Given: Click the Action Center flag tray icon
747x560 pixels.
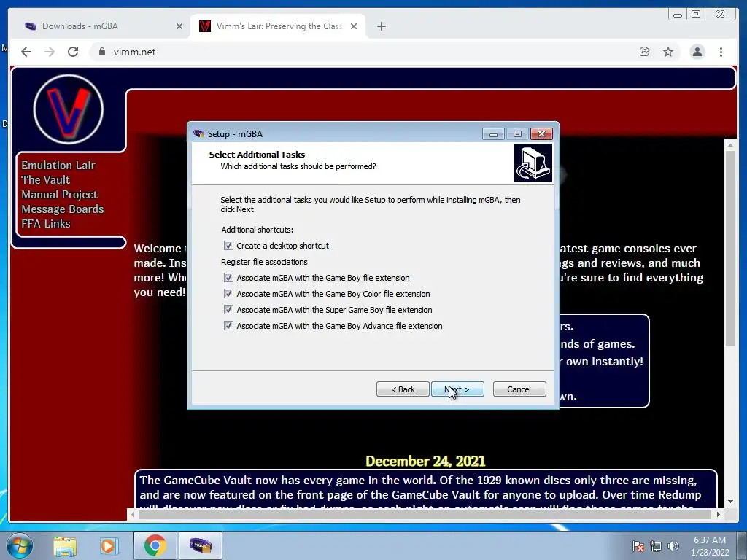Looking at the screenshot, I should [638, 546].
